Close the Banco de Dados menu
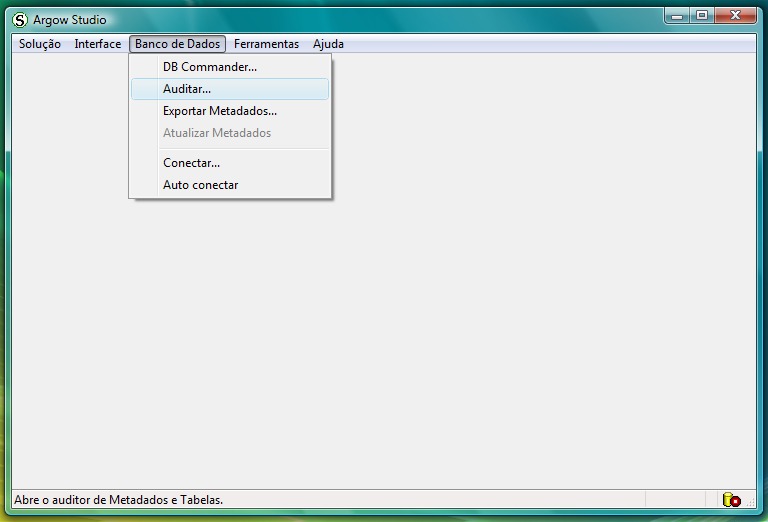The width and height of the screenshot is (768, 522). tap(177, 44)
